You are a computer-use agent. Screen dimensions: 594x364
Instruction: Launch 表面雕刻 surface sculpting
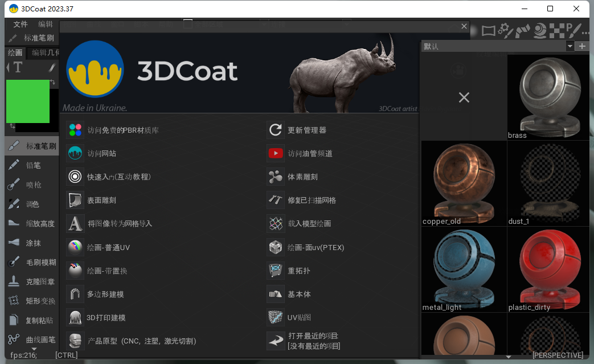tap(92, 201)
